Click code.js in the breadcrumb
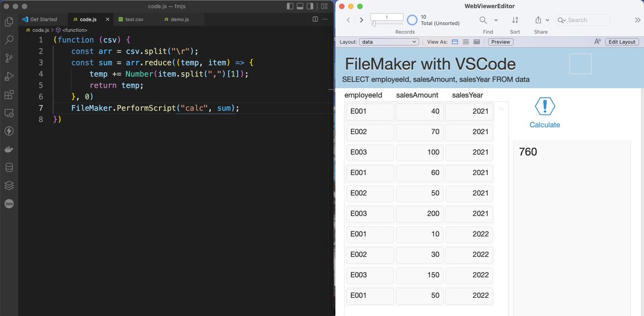Screen dimensions: 644x316 40,30
